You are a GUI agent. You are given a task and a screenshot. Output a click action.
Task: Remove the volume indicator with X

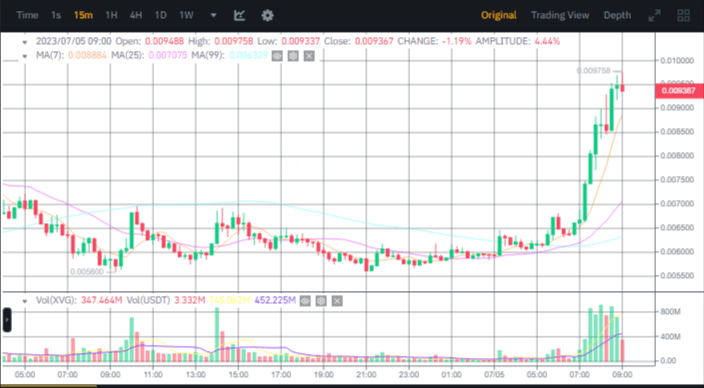point(337,300)
